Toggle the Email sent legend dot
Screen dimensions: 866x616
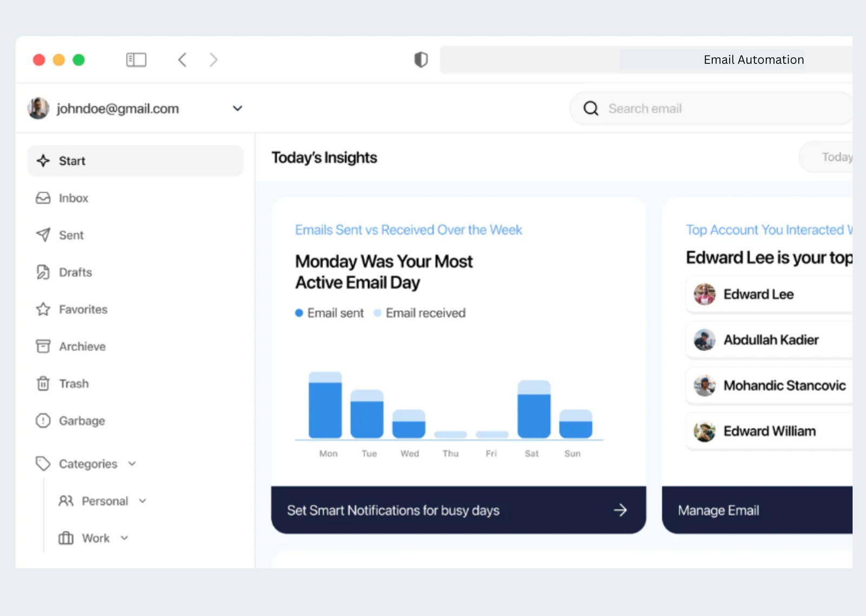click(x=299, y=313)
